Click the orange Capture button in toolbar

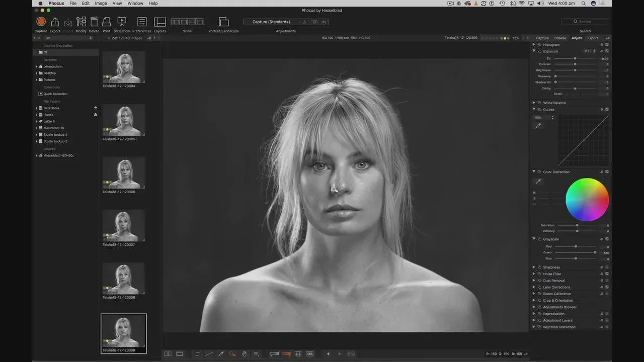[x=41, y=22]
